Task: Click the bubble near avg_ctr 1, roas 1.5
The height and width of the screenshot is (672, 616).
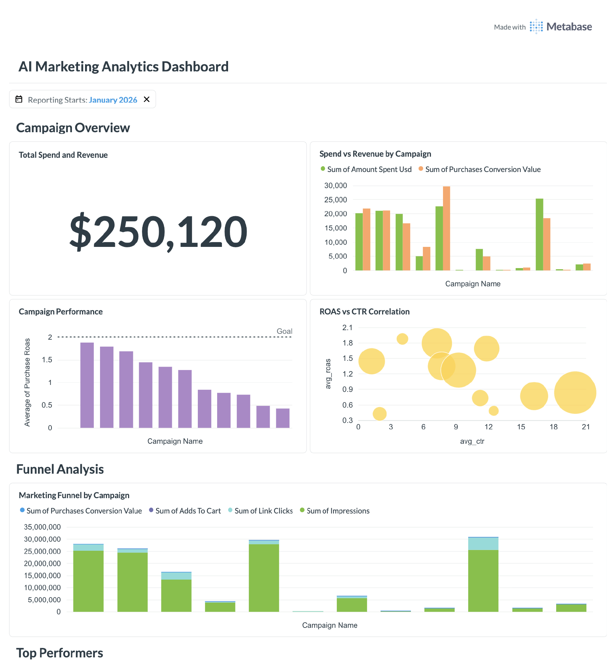Action: point(371,361)
